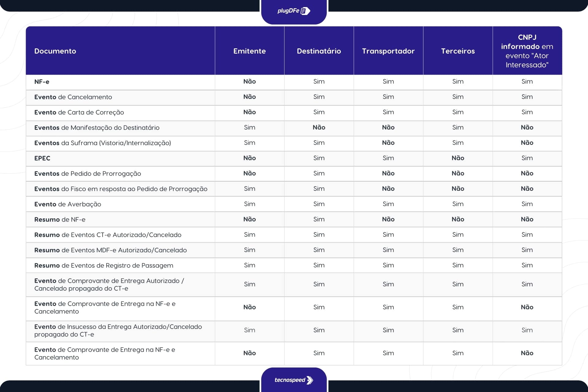
Task: Click Evento de Carta de Correção label
Action: pos(79,112)
